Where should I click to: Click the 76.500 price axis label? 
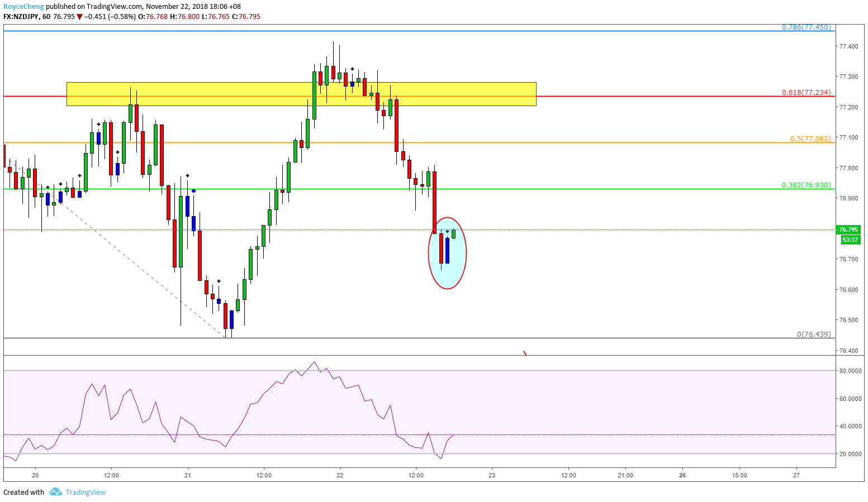point(848,321)
